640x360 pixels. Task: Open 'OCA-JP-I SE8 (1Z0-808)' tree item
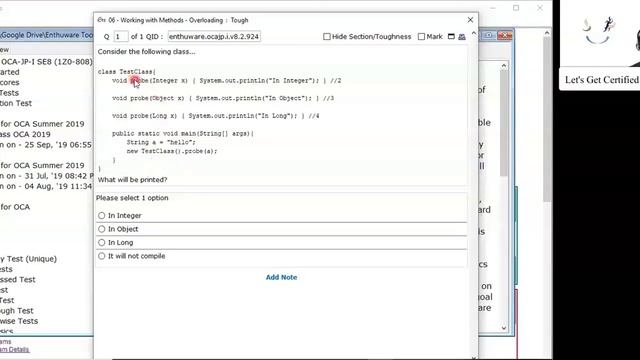point(47,62)
